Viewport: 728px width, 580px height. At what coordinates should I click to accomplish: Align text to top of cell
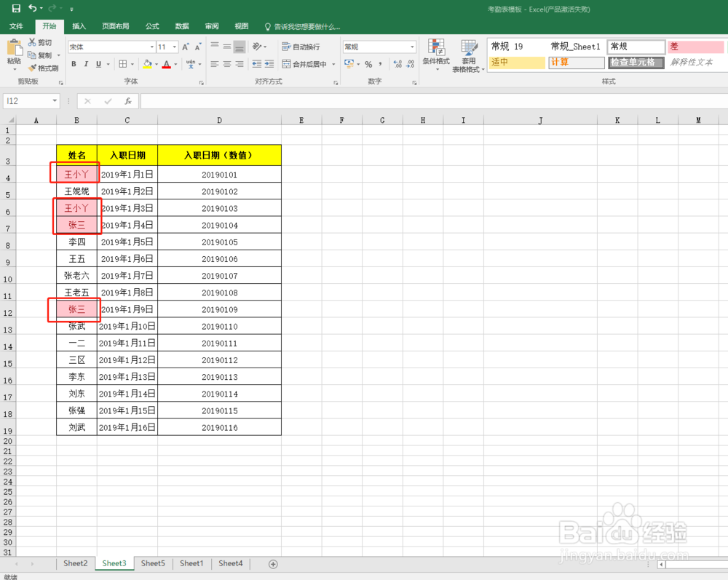point(215,47)
